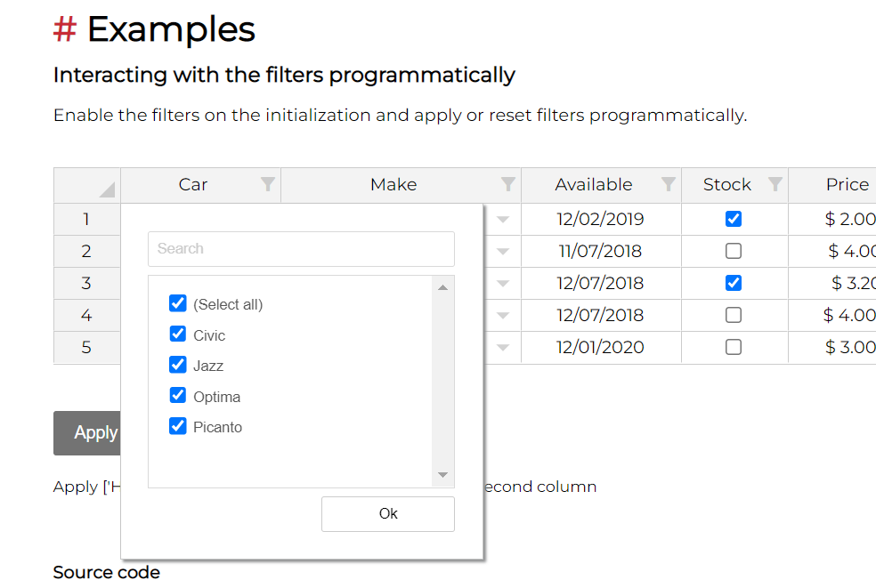This screenshot has height=588, width=876.
Task: Open the dropdown arrow on row 3
Action: 500,283
